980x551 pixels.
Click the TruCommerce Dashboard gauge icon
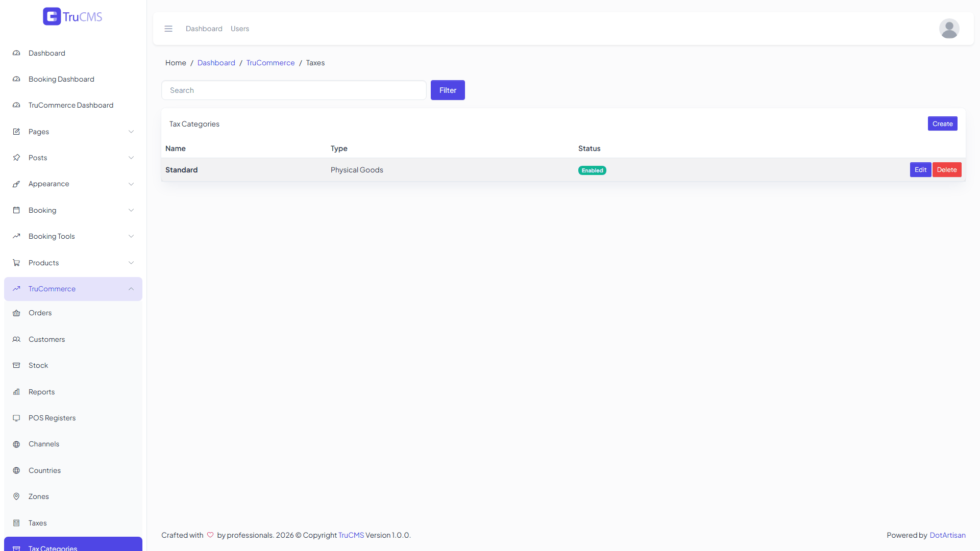point(16,105)
